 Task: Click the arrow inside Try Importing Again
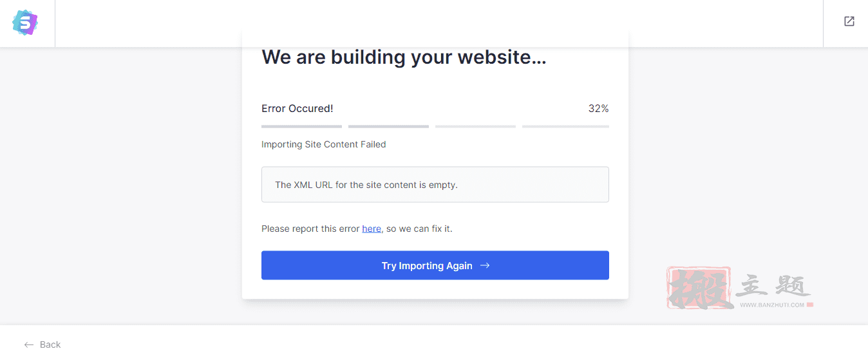tap(485, 265)
